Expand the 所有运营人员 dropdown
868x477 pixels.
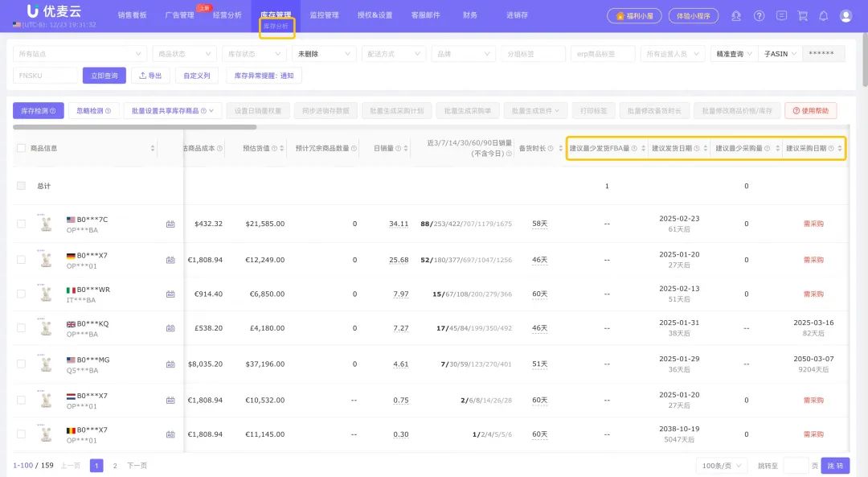tap(673, 54)
